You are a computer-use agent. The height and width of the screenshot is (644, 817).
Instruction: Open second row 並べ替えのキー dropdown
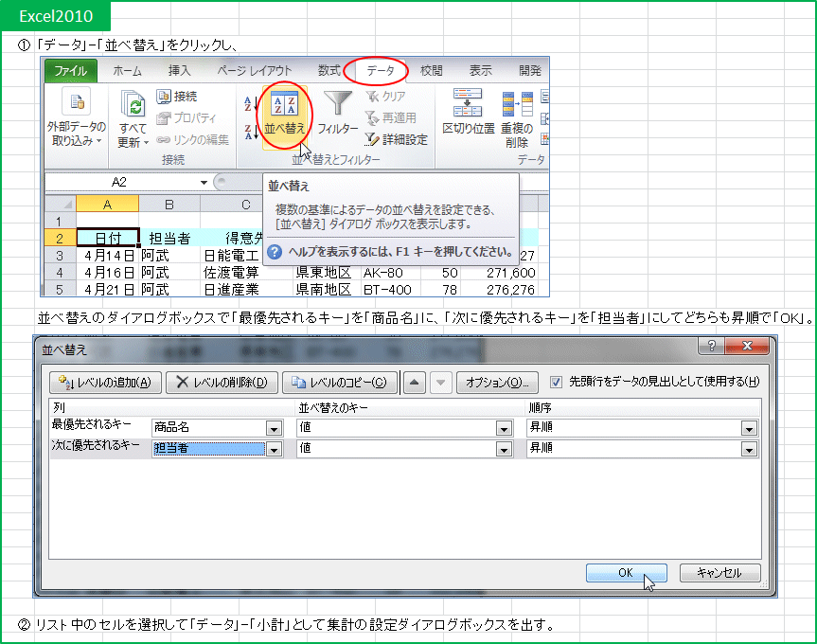pos(504,449)
